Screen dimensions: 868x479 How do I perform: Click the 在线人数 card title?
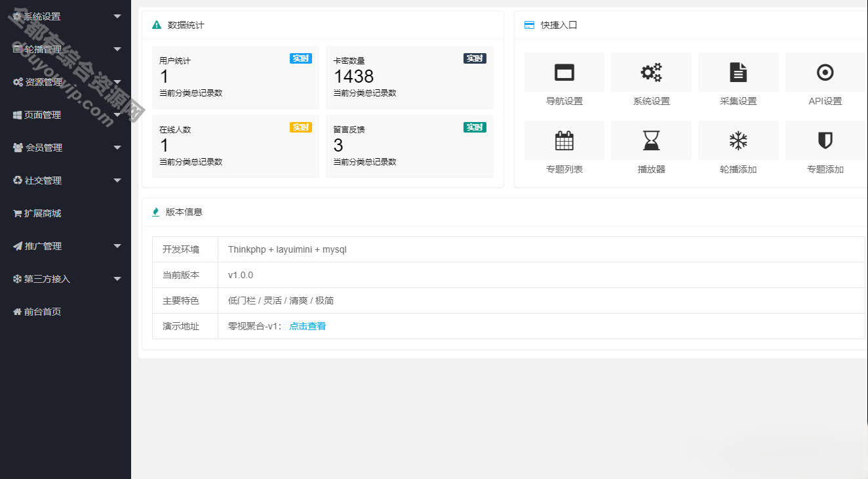[x=175, y=129]
